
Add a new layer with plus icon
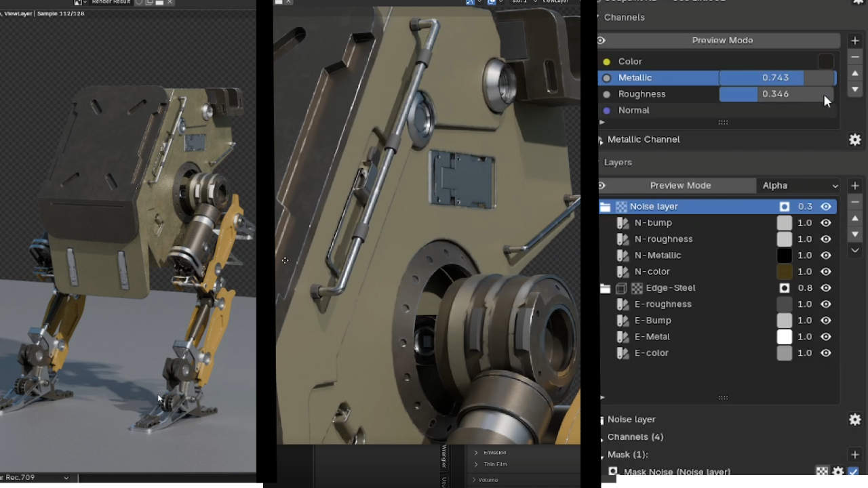pyautogui.click(x=855, y=186)
